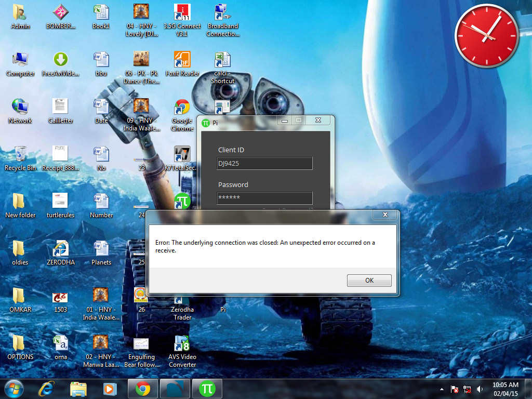Open the Admin folder icon
Screen dimensions: 532x399
(x=20, y=17)
